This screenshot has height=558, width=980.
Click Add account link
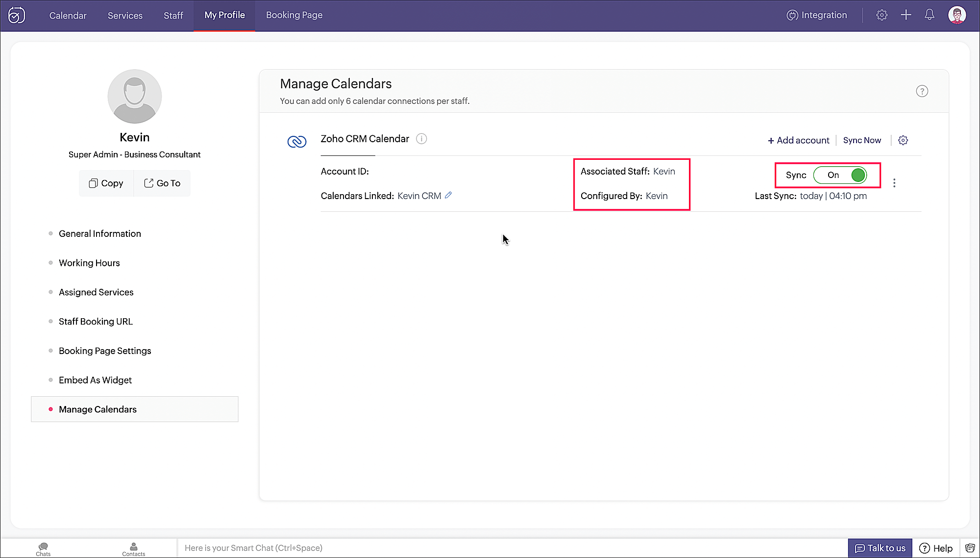point(799,141)
